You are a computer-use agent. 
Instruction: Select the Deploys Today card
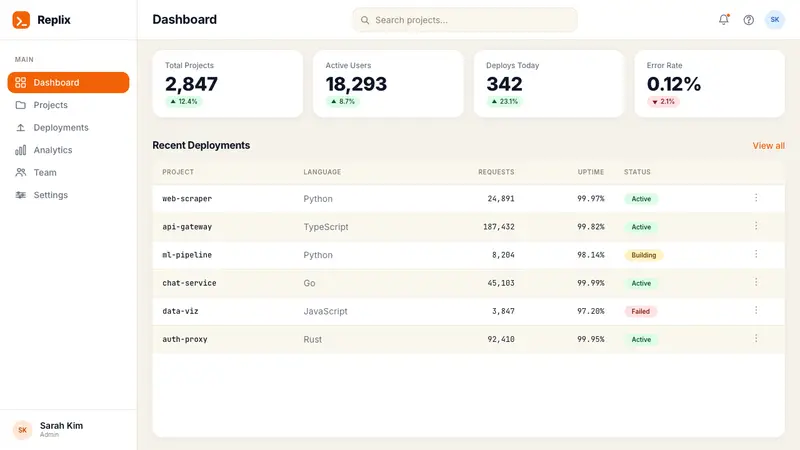(549, 84)
